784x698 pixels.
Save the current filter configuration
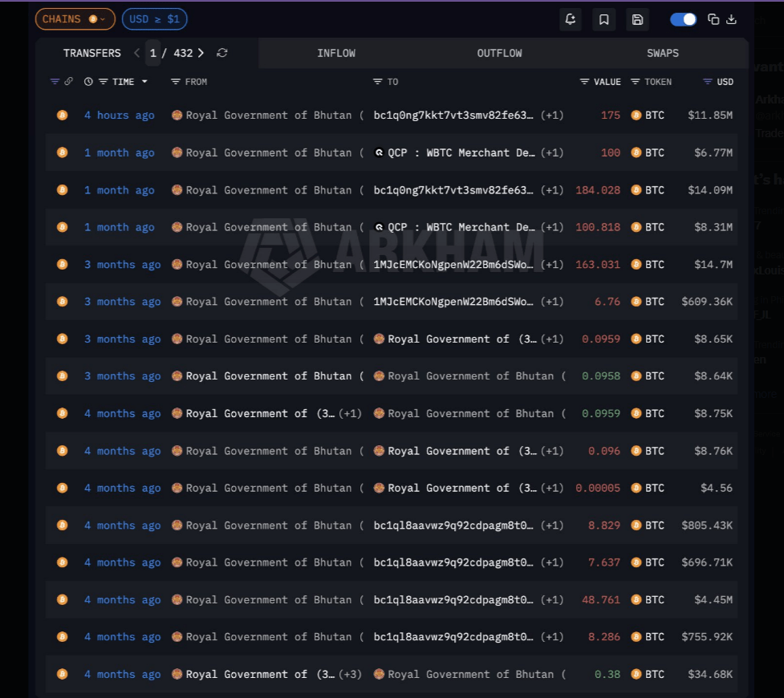[638, 19]
